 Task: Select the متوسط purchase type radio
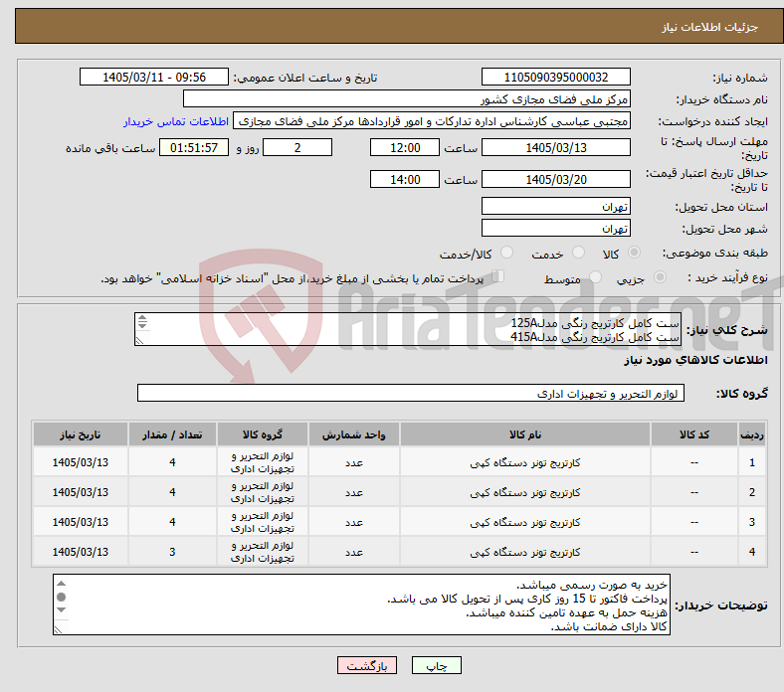(596, 277)
